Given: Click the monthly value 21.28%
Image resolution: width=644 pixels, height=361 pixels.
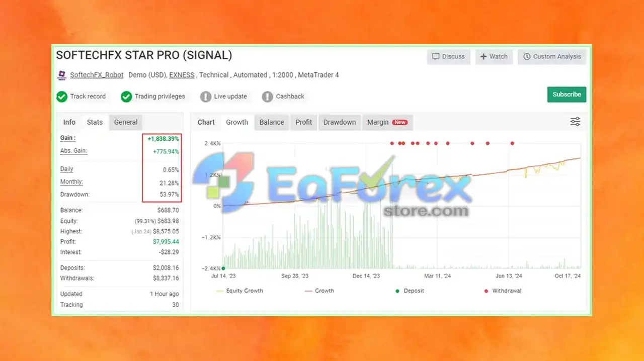Looking at the screenshot, I should point(169,183).
